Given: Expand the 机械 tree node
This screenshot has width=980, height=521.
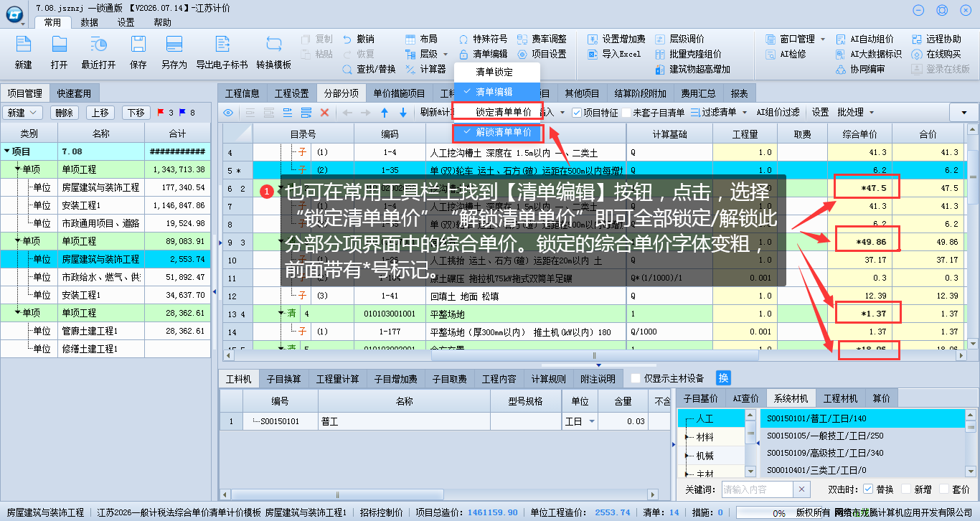Looking at the screenshot, I should tap(688, 456).
